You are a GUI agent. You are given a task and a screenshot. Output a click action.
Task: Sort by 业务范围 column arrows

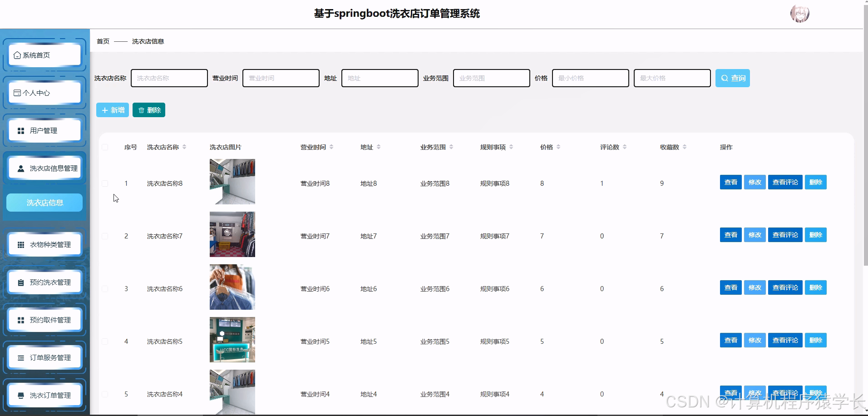[451, 147]
